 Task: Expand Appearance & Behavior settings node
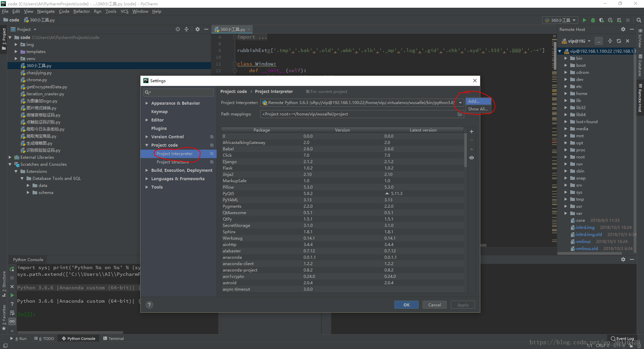(x=147, y=103)
